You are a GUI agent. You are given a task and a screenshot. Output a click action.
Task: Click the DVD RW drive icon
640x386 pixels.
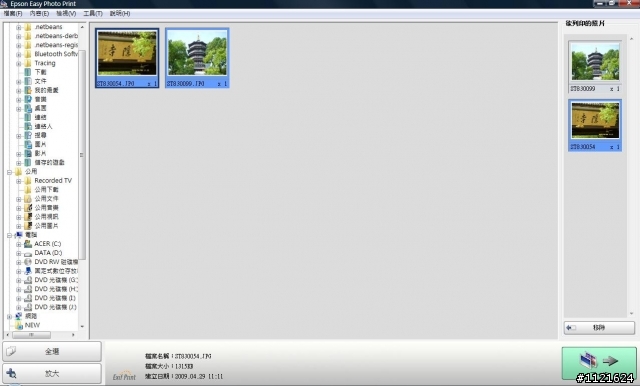[28, 262]
